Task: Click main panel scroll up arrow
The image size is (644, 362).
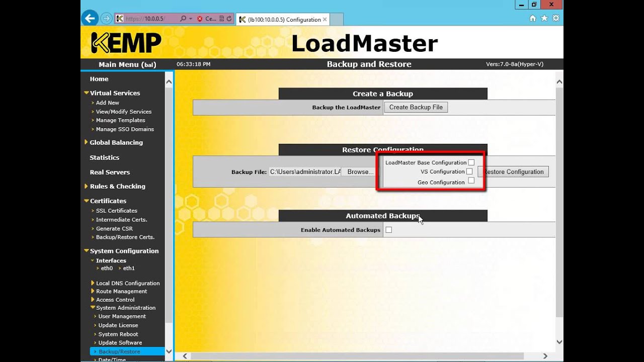Action: (559, 81)
